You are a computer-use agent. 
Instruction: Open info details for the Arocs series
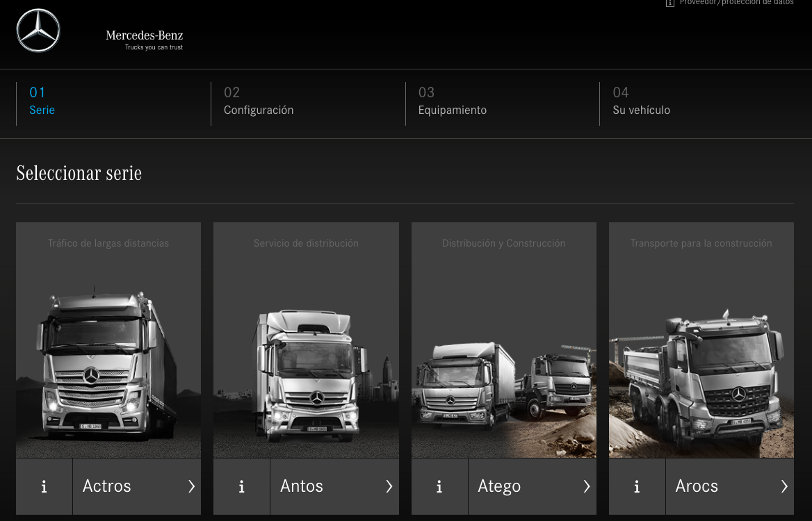click(637, 486)
